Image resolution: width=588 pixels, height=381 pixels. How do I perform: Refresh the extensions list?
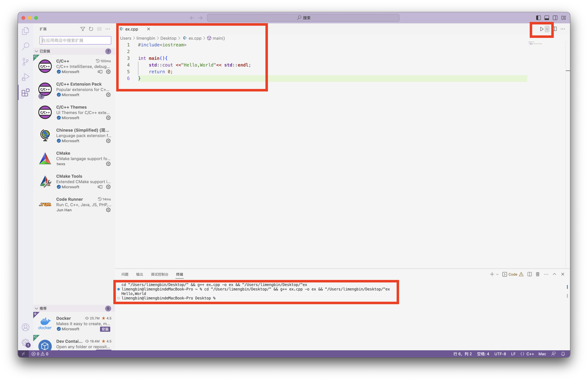[x=91, y=29]
